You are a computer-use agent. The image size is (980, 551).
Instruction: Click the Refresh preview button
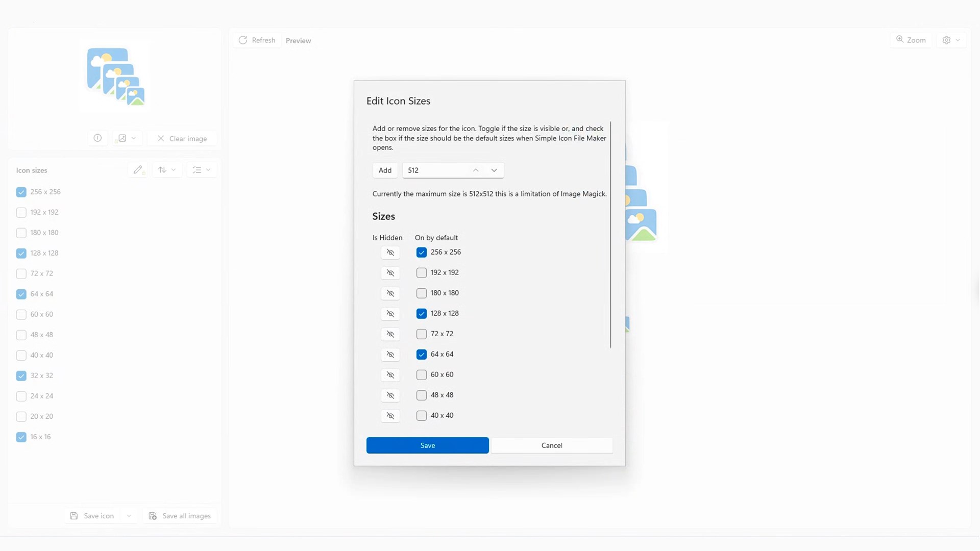pos(257,40)
